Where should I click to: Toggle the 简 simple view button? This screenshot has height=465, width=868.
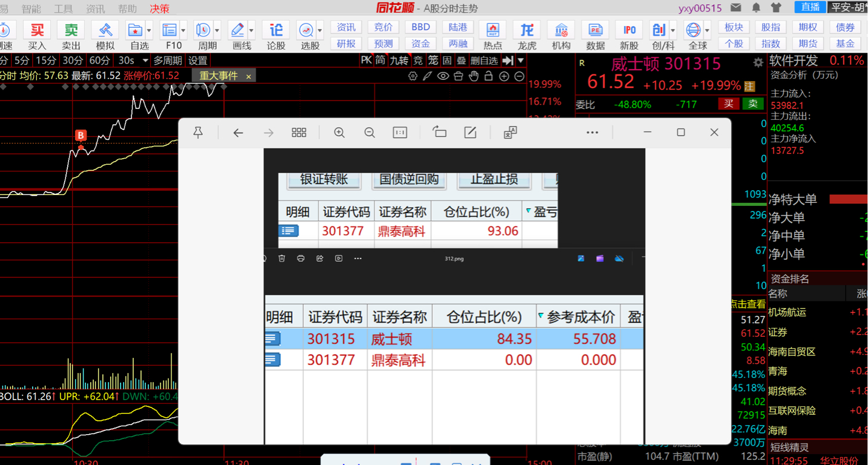[x=380, y=60]
